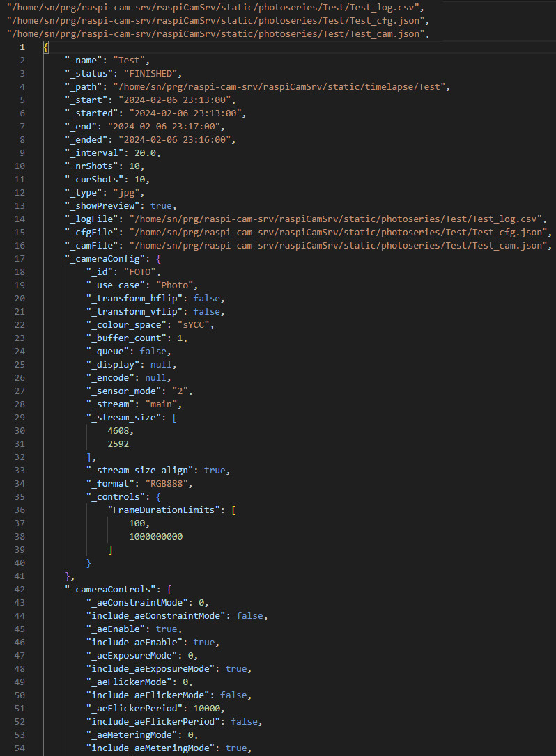
Task: Click the "FINISHED" status value
Action: click(150, 74)
